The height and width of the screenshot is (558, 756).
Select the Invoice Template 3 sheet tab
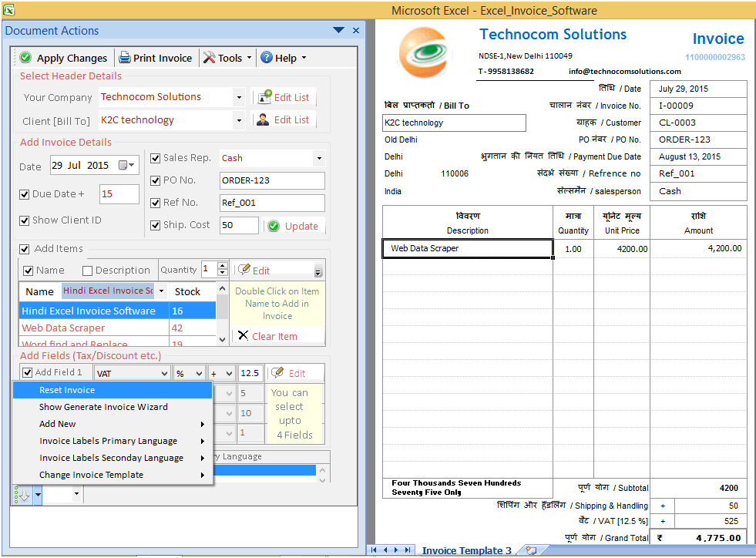click(x=466, y=550)
